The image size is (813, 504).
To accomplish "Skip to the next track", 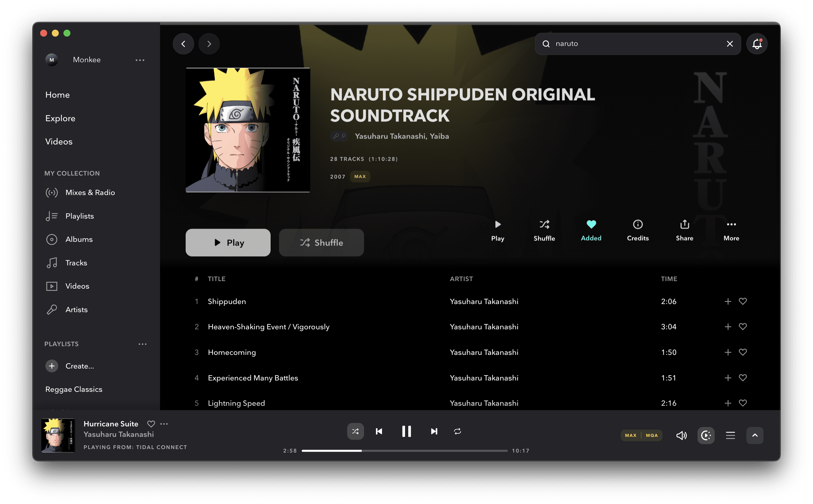I will pyautogui.click(x=434, y=431).
